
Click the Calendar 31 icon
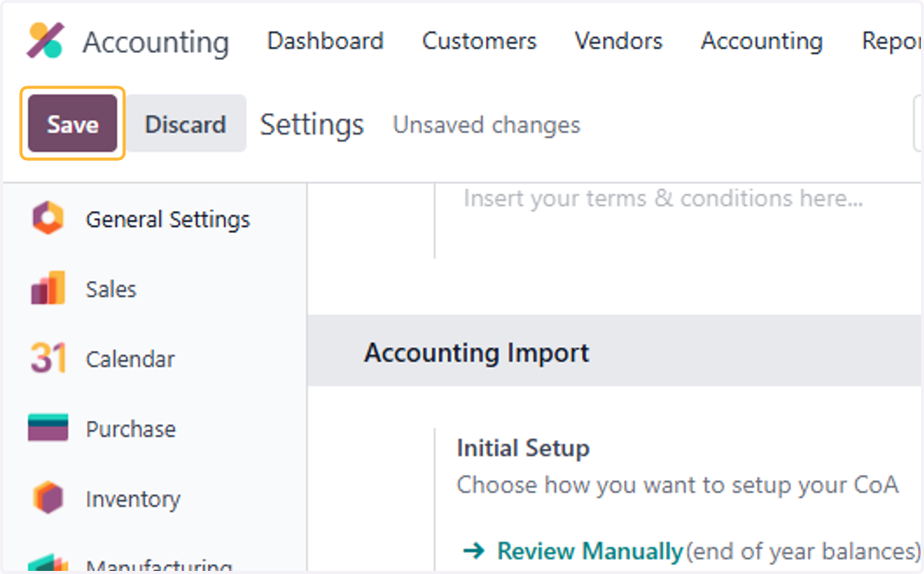[x=48, y=359]
